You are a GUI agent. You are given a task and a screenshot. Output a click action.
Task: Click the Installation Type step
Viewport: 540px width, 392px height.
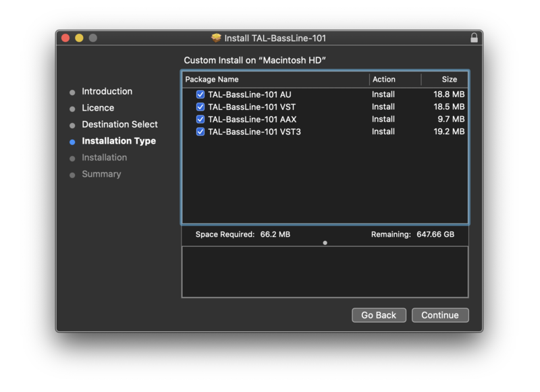[x=119, y=141]
